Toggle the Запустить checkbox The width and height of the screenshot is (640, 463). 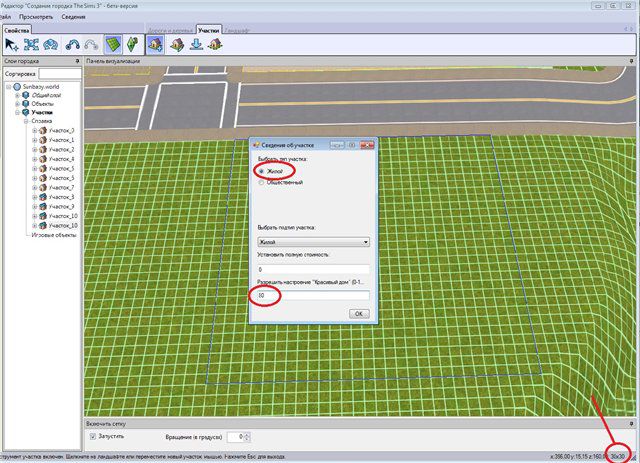[x=94, y=436]
